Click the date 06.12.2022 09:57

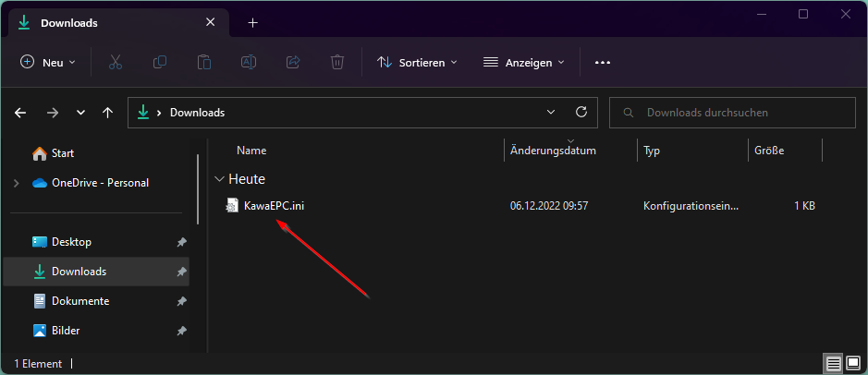coord(549,206)
